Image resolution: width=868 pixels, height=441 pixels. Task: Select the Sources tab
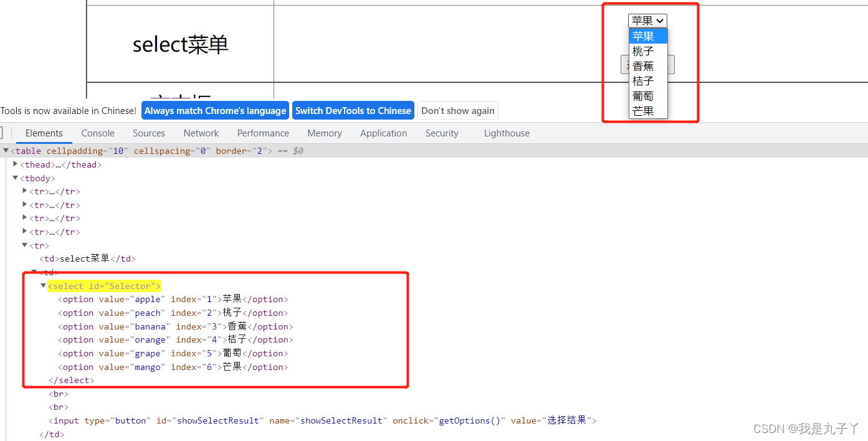coord(148,133)
